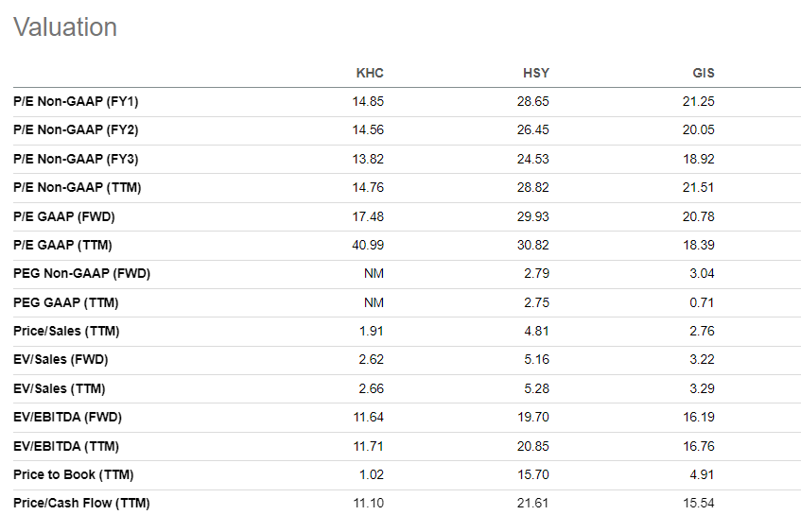Click the EV/Sales (FWD) row label
This screenshot has height=532, width=801.
[60, 360]
